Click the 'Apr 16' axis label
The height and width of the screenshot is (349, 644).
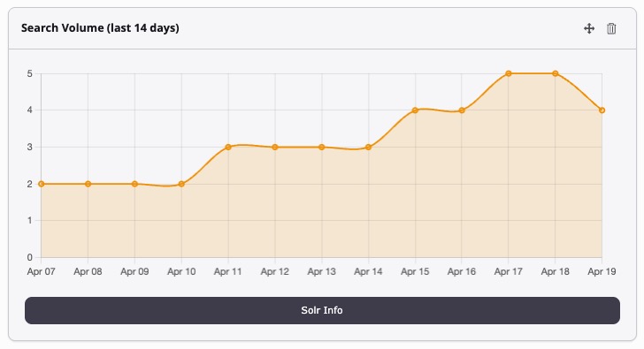[462, 271]
